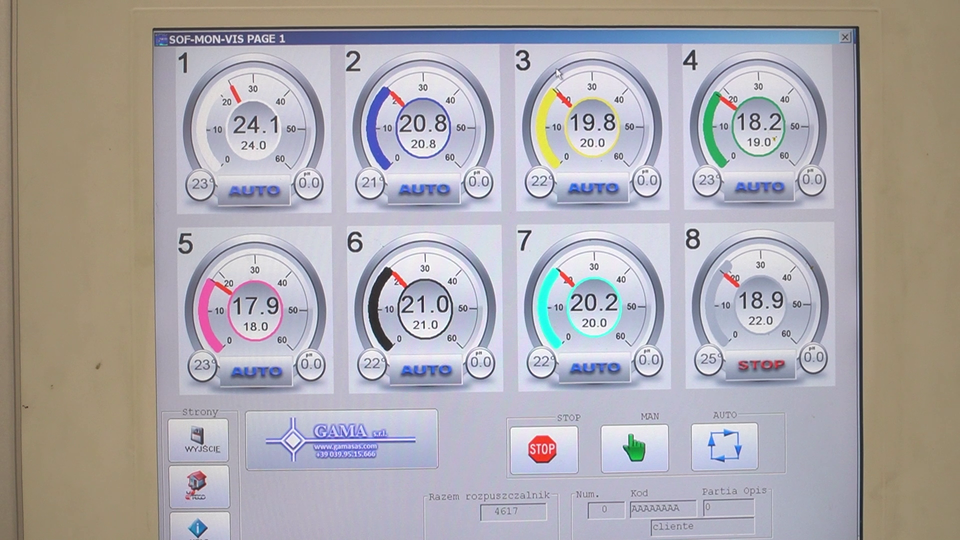Click the WYJŚCIE exit icon

pyautogui.click(x=198, y=440)
